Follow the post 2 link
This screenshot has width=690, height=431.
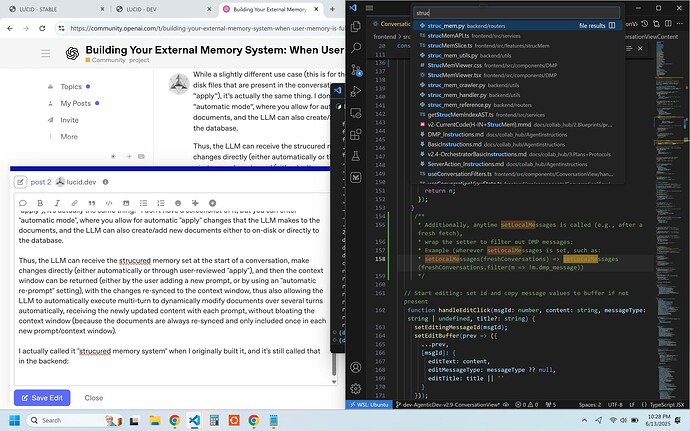(41, 182)
